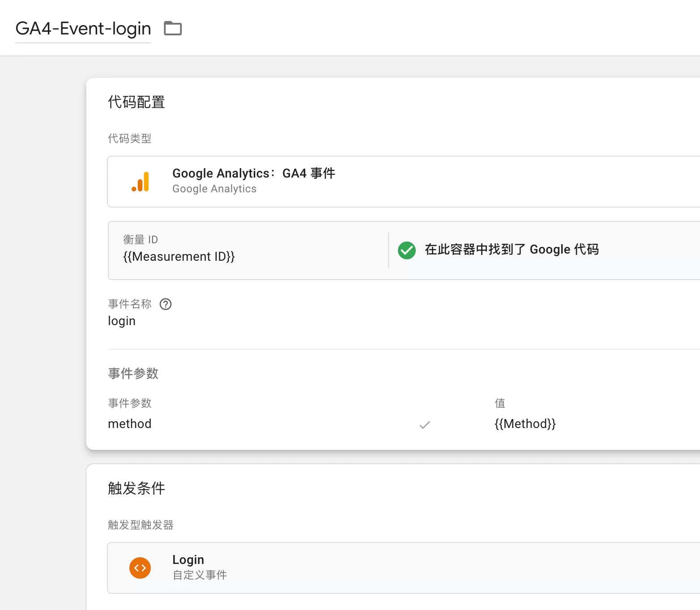The height and width of the screenshot is (610, 700).
Task: Click the orange custom event trigger icon
Action: coord(140,568)
